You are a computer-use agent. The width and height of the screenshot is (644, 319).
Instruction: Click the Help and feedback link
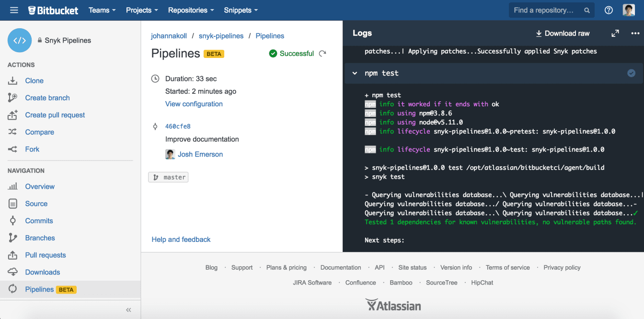tap(181, 239)
